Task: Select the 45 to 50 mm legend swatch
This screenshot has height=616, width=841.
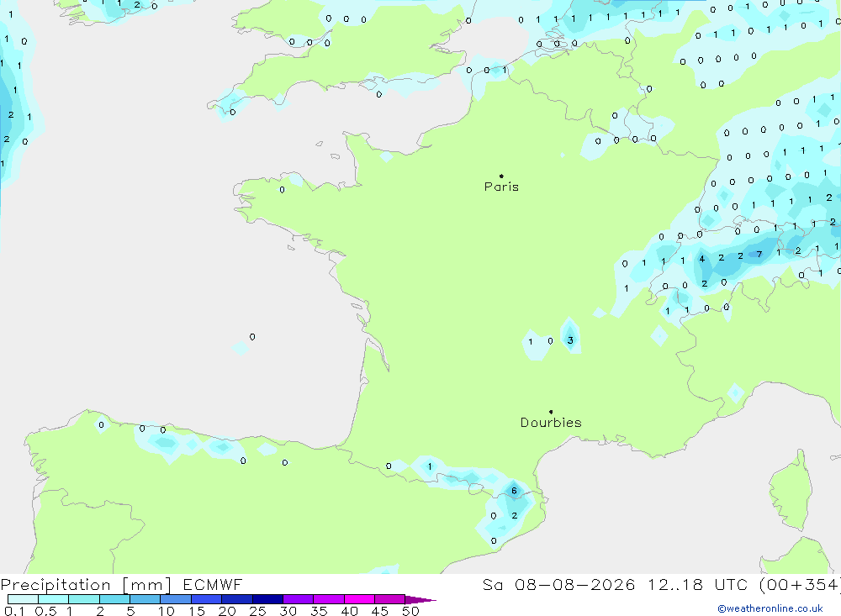Action: point(390,599)
